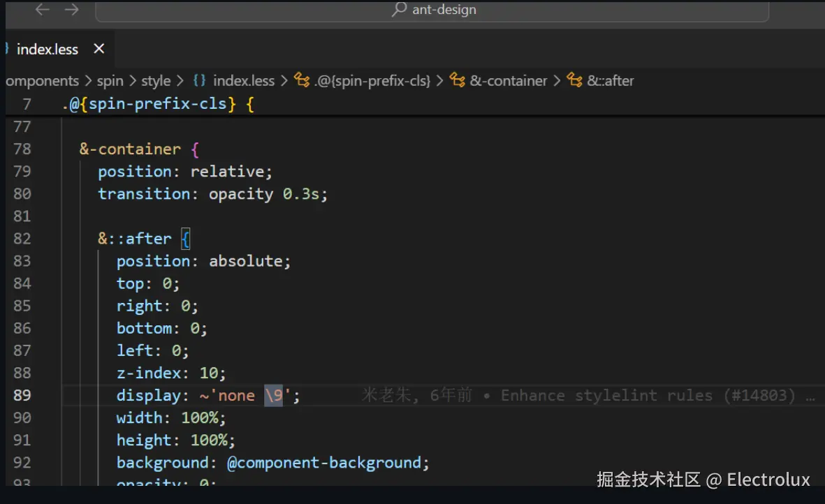Screen dimensions: 825x504
Task: Go forward with the right arrow
Action: (72, 10)
